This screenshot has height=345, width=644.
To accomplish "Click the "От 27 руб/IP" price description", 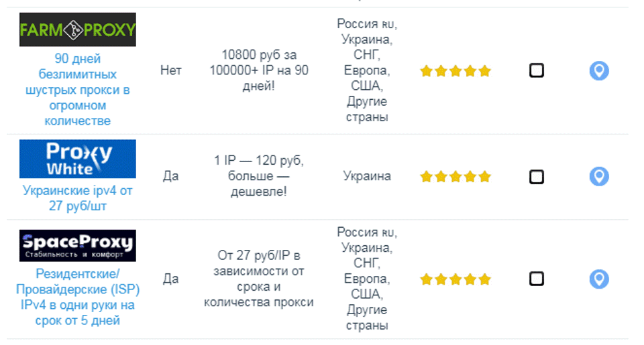I will tap(258, 279).
